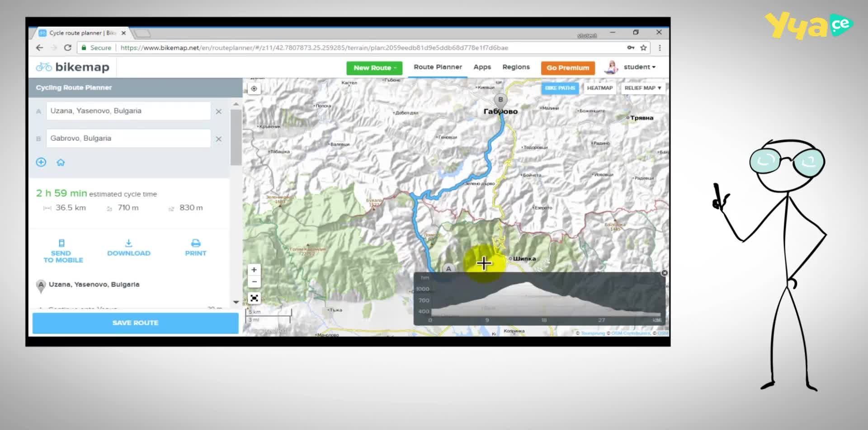
Task: Open the Route Planner tab
Action: click(438, 67)
